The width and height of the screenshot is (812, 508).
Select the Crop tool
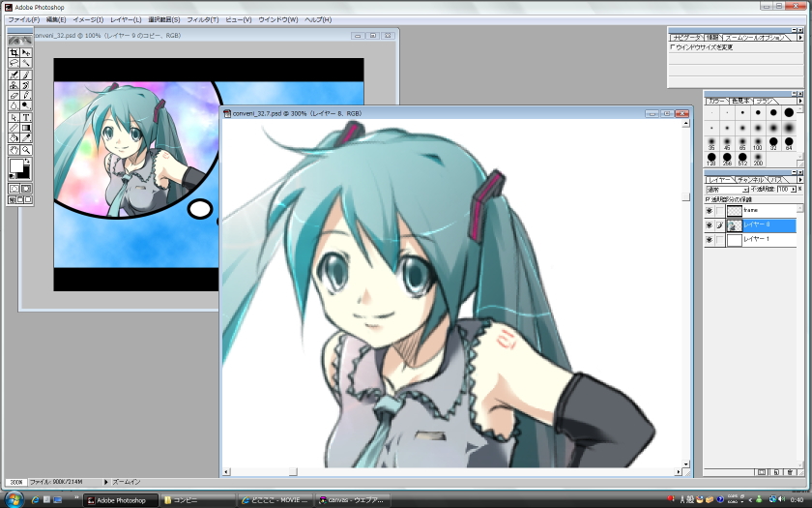(x=14, y=53)
